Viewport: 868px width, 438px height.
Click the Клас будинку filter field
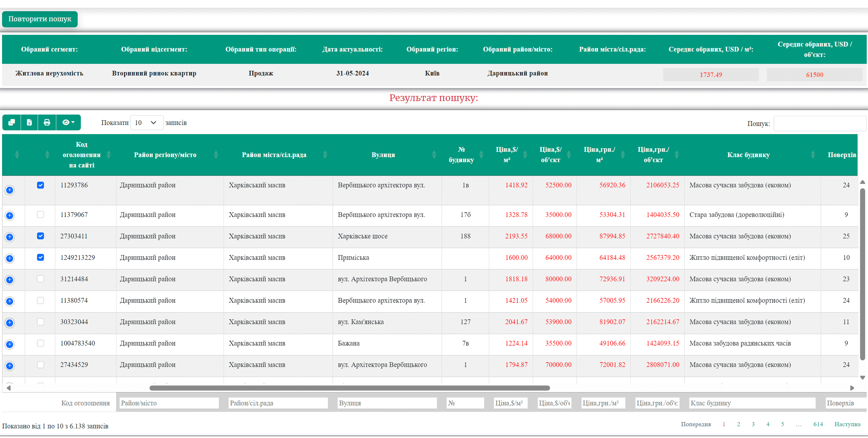coord(752,403)
